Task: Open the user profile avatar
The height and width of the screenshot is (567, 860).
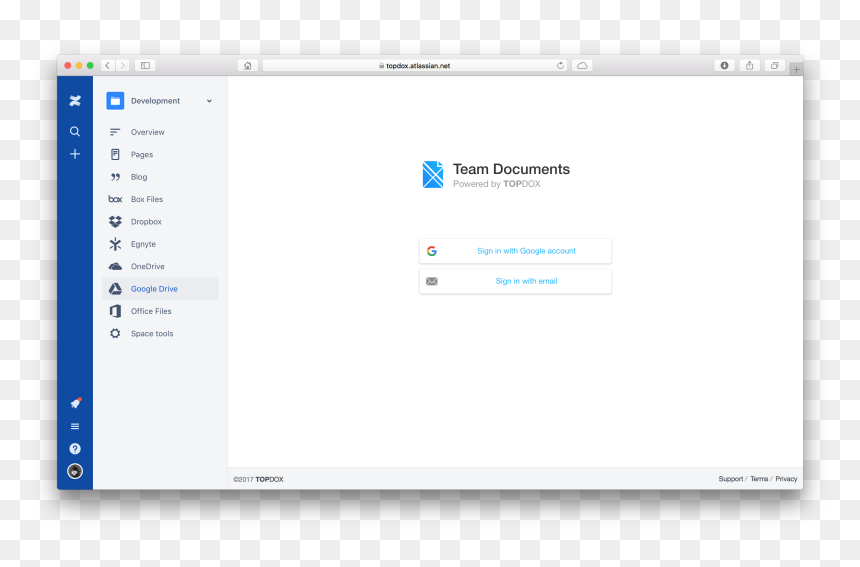Action: coord(75,471)
